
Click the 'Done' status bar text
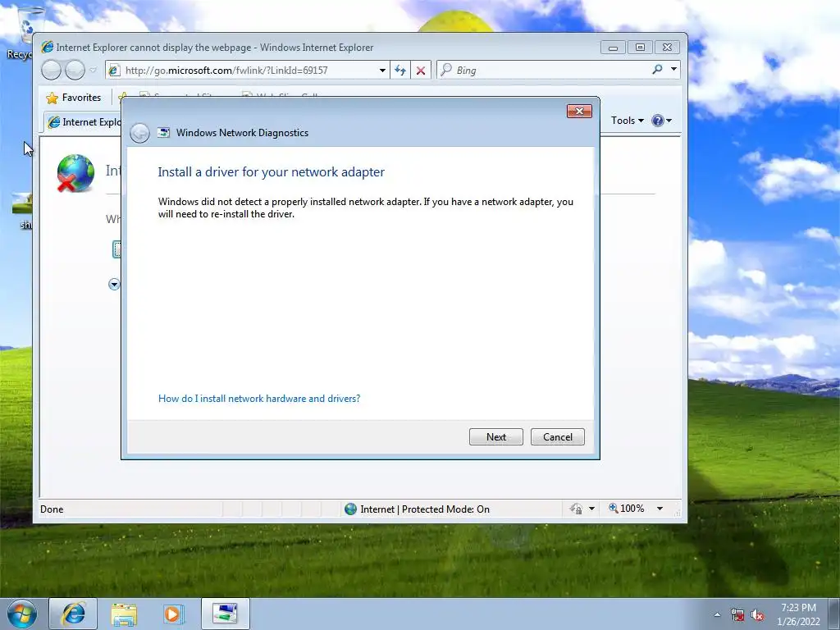pos(52,509)
